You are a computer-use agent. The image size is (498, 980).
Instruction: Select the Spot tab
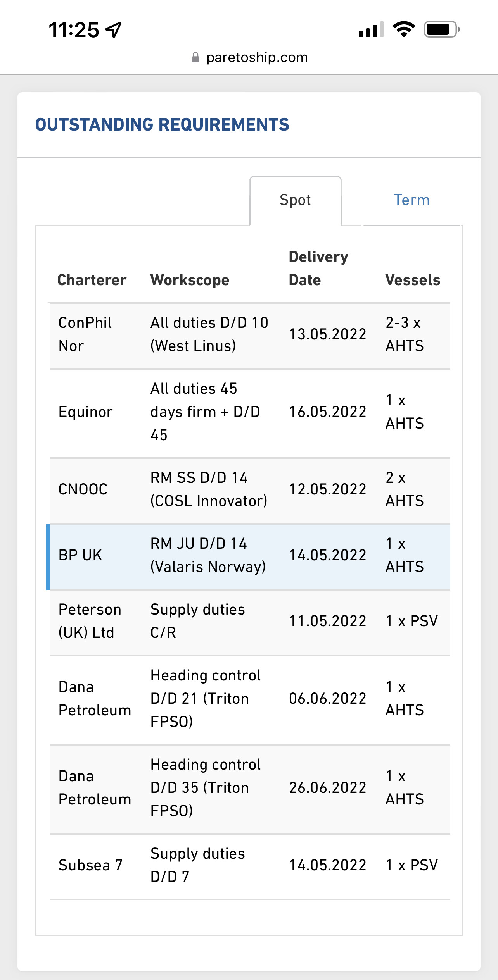[x=295, y=200]
